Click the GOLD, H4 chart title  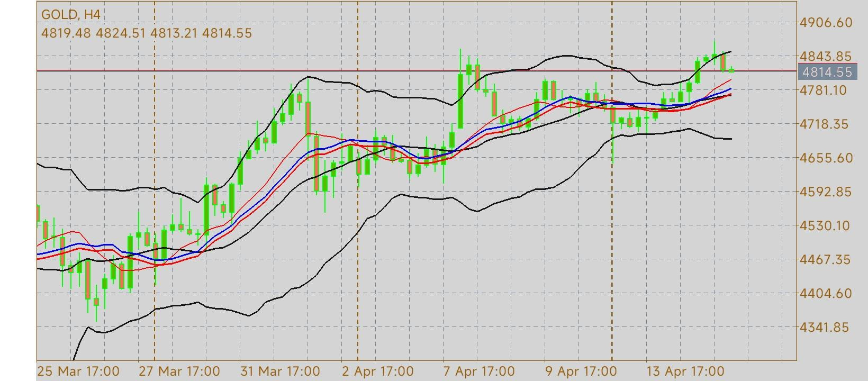(x=70, y=15)
